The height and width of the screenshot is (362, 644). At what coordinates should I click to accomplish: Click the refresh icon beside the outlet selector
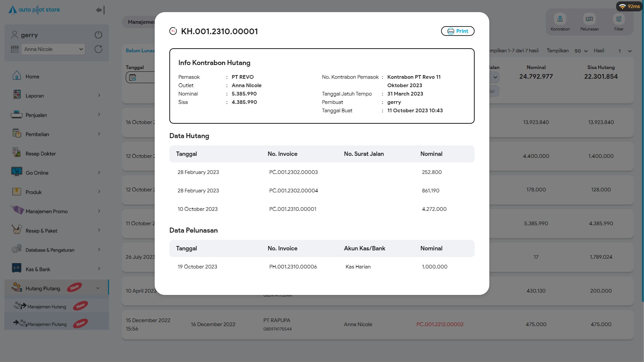click(98, 49)
